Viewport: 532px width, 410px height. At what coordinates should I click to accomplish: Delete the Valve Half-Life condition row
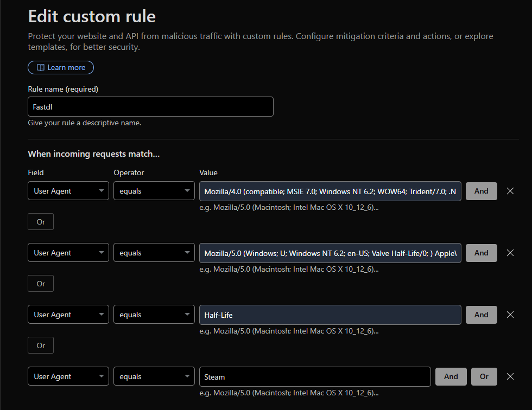click(x=510, y=253)
